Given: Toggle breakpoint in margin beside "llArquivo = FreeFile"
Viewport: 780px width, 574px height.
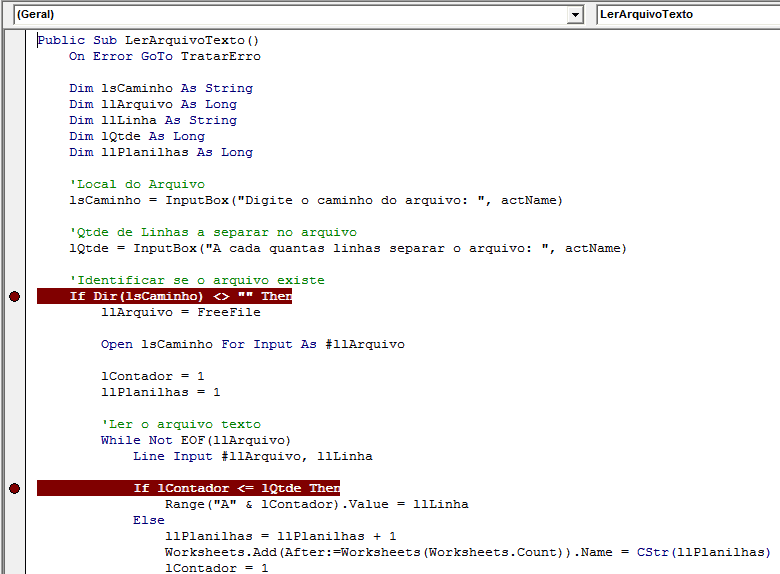Looking at the screenshot, I should point(14,312).
